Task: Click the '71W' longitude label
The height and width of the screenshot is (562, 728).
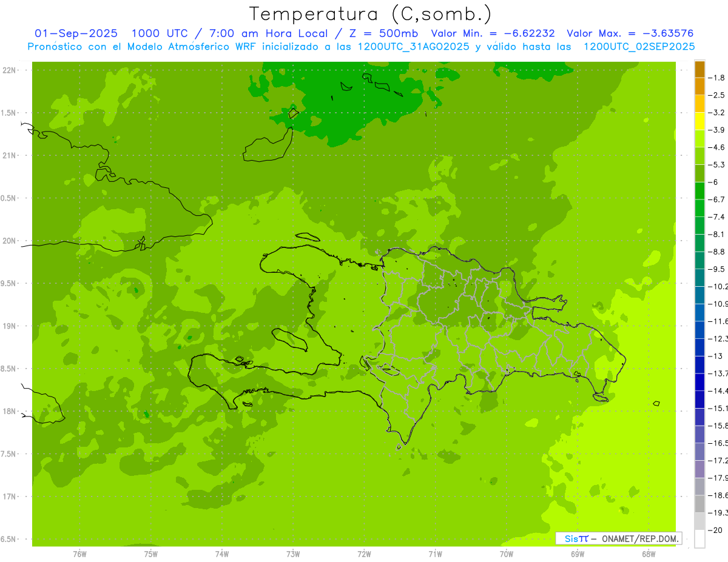Action: tap(435, 554)
